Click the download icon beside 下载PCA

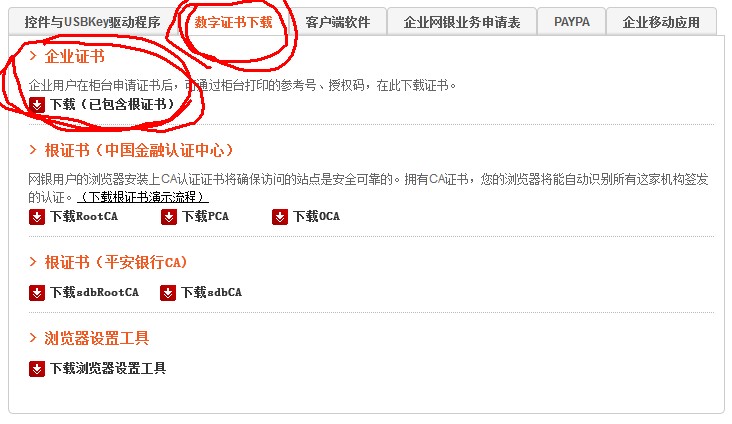169,217
